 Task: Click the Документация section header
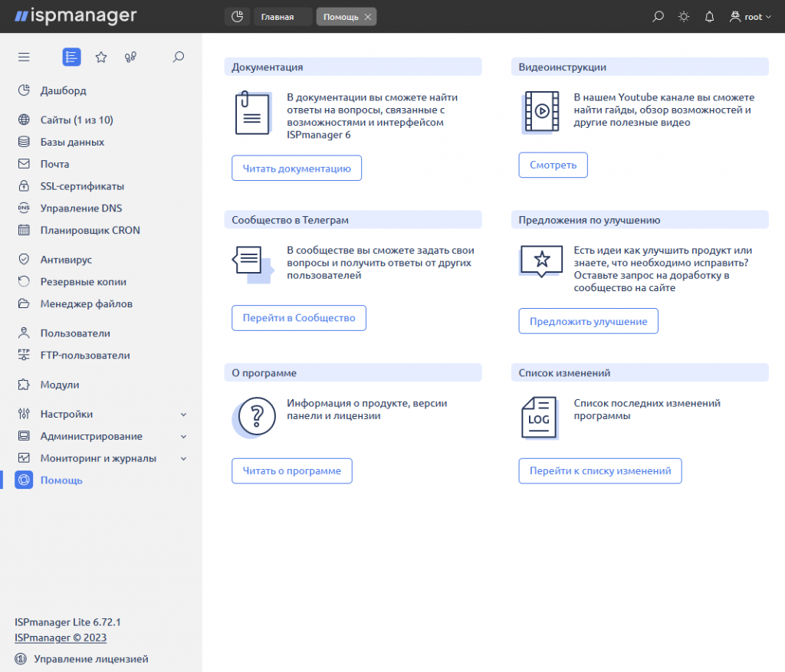353,67
